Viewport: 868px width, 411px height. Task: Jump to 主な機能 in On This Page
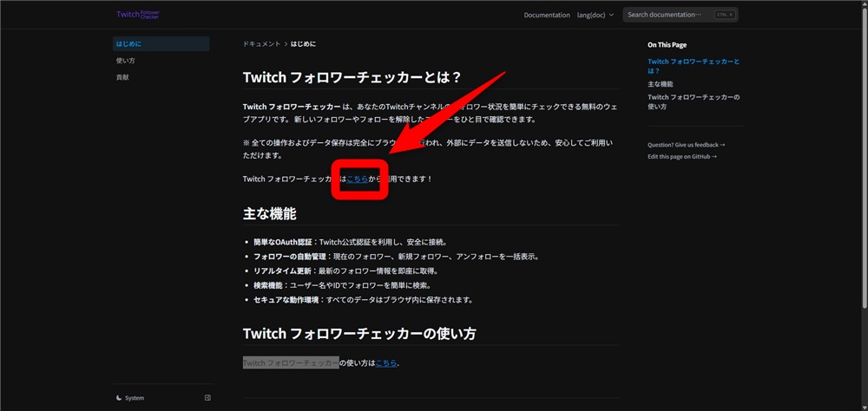660,84
